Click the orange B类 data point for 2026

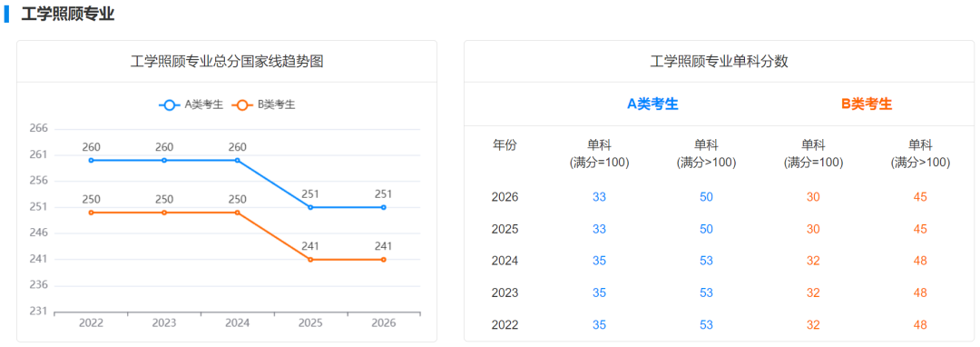(384, 260)
